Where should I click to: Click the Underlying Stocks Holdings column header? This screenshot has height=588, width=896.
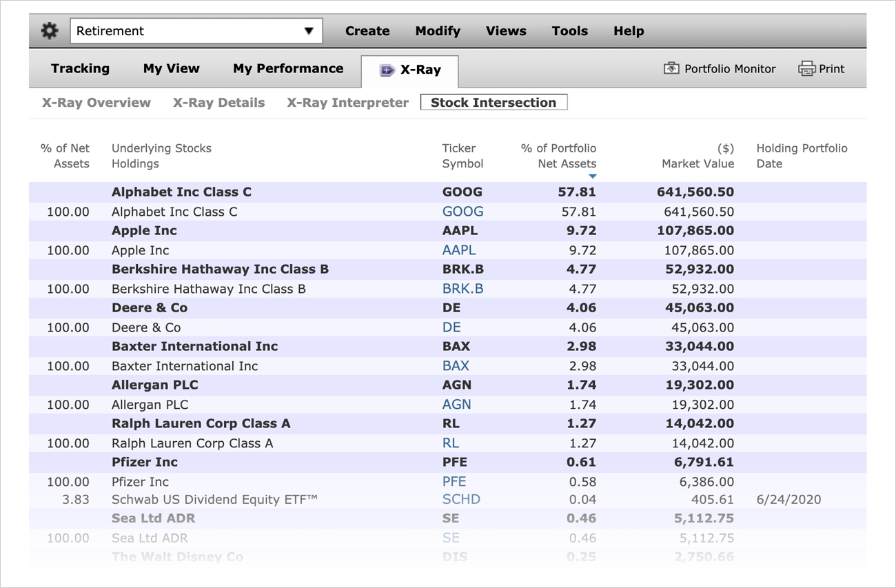pyautogui.click(x=161, y=156)
